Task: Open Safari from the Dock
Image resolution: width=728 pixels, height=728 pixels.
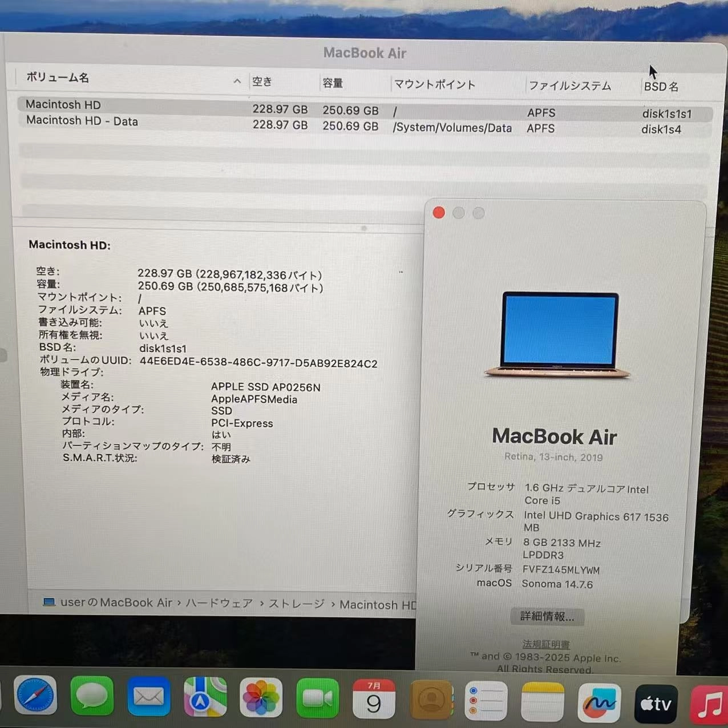Action: [x=35, y=697]
